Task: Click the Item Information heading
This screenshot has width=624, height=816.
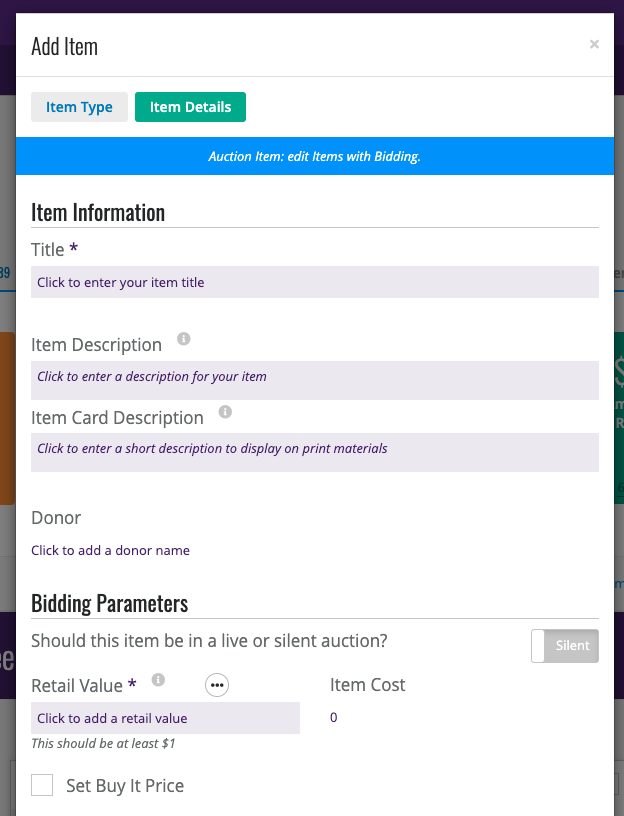Action: tap(98, 213)
